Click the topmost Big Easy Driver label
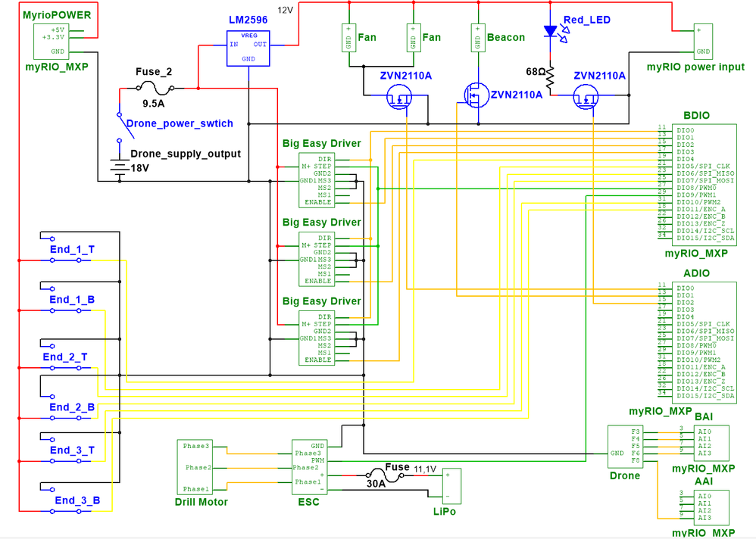Image resolution: width=756 pixels, height=539 pixels. pos(321,143)
